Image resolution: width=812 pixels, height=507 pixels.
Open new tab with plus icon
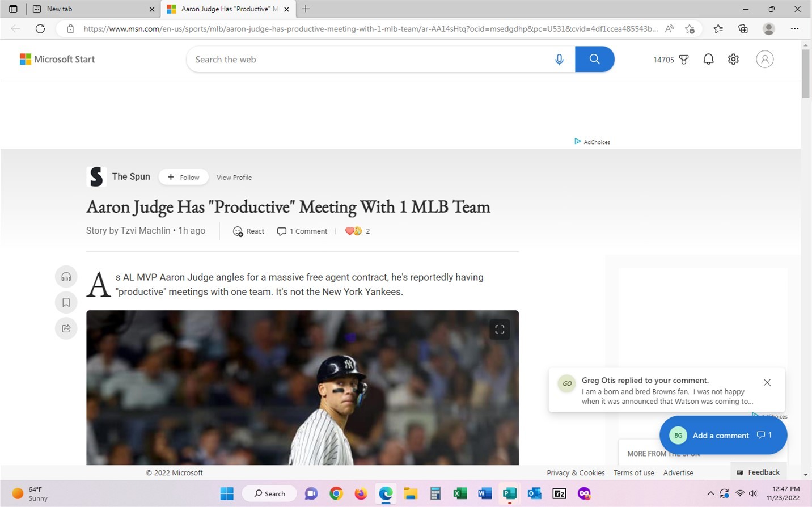306,9
